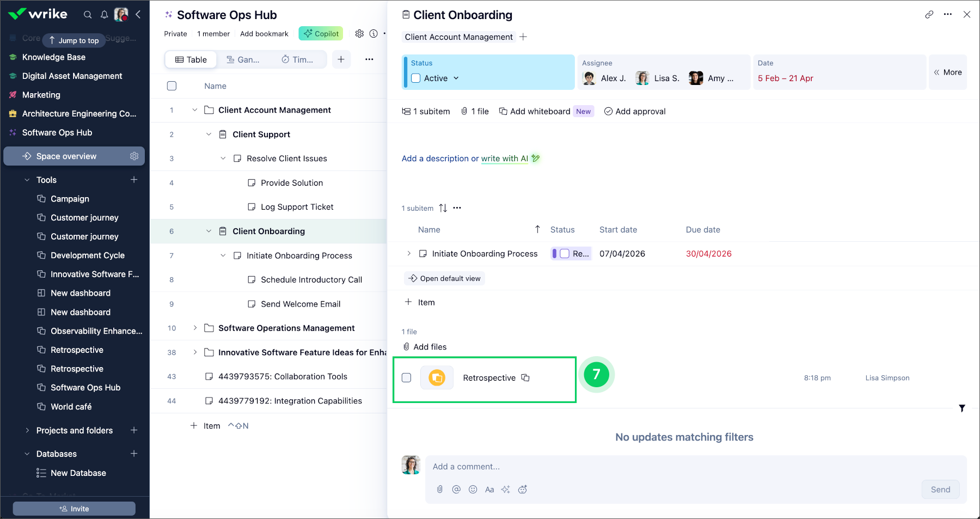Open the Active status dropdown
This screenshot has width=980, height=519.
point(442,78)
